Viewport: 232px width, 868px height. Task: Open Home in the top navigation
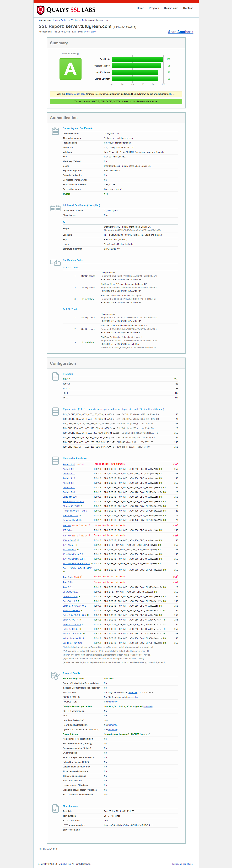[x=140, y=8]
